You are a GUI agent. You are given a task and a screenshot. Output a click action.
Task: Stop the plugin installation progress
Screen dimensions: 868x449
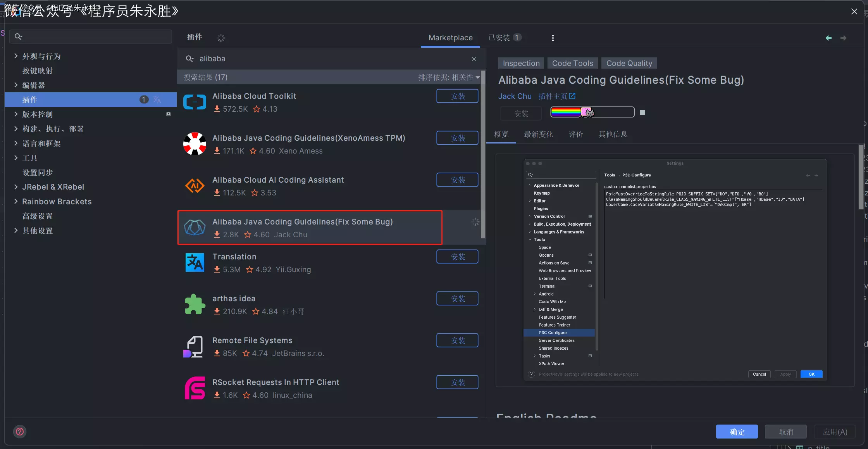click(x=642, y=112)
